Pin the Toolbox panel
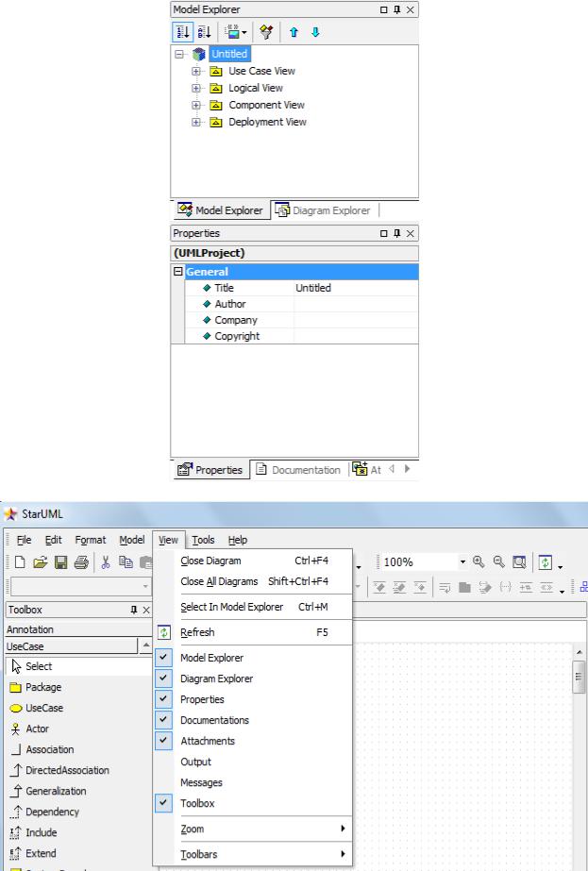Screen dimensions: 588x871 point(134,610)
